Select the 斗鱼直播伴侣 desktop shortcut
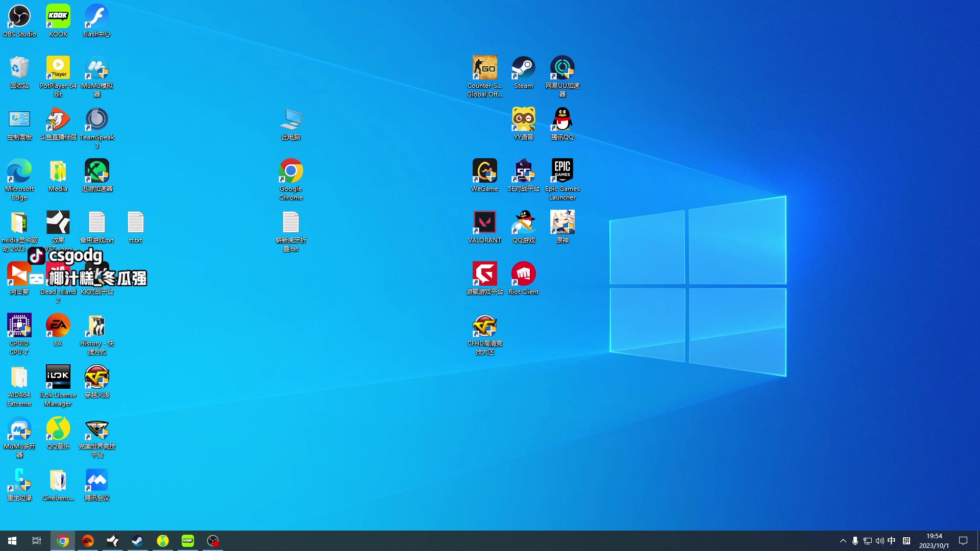This screenshot has height=551, width=980. tap(58, 124)
